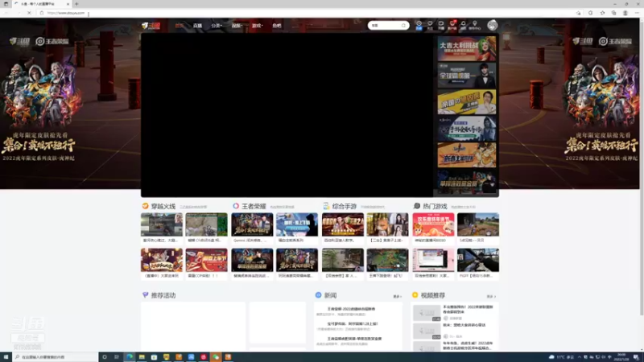The image size is (644, 362).
Task: Click the 王者荣耀 section ring icon
Action: [236, 206]
